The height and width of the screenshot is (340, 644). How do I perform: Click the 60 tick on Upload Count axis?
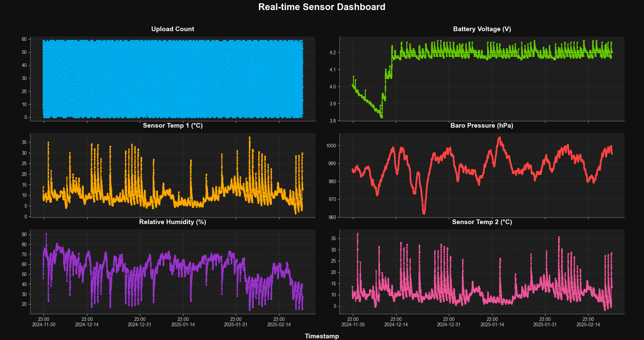[24, 39]
